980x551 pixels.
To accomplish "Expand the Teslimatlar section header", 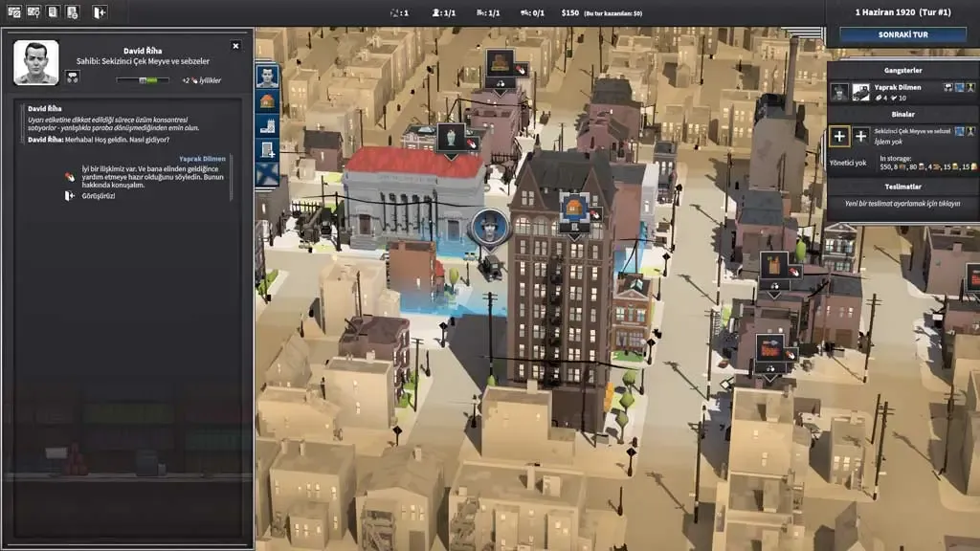I will tap(902, 187).
